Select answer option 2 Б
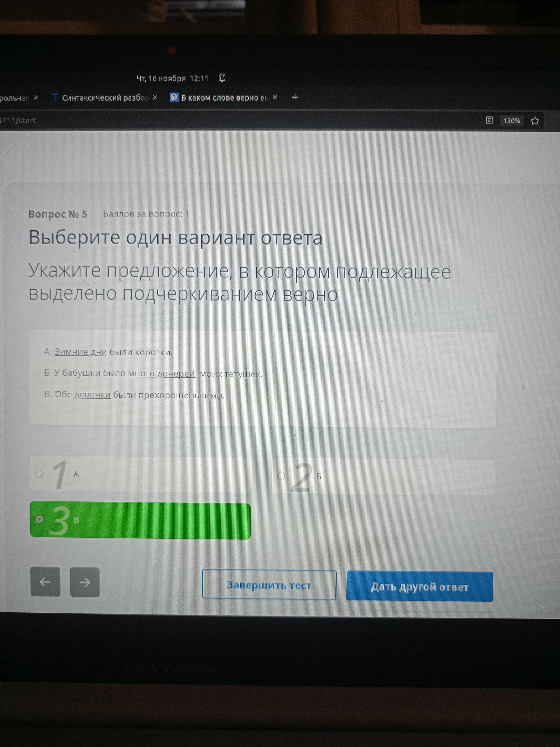The width and height of the screenshot is (560, 747). [383, 477]
